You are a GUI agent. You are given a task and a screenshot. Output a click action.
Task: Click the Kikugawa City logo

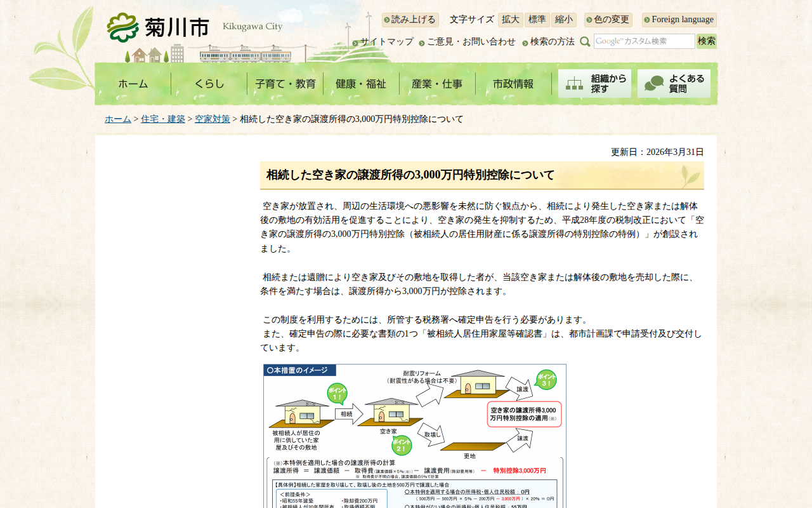click(158, 27)
